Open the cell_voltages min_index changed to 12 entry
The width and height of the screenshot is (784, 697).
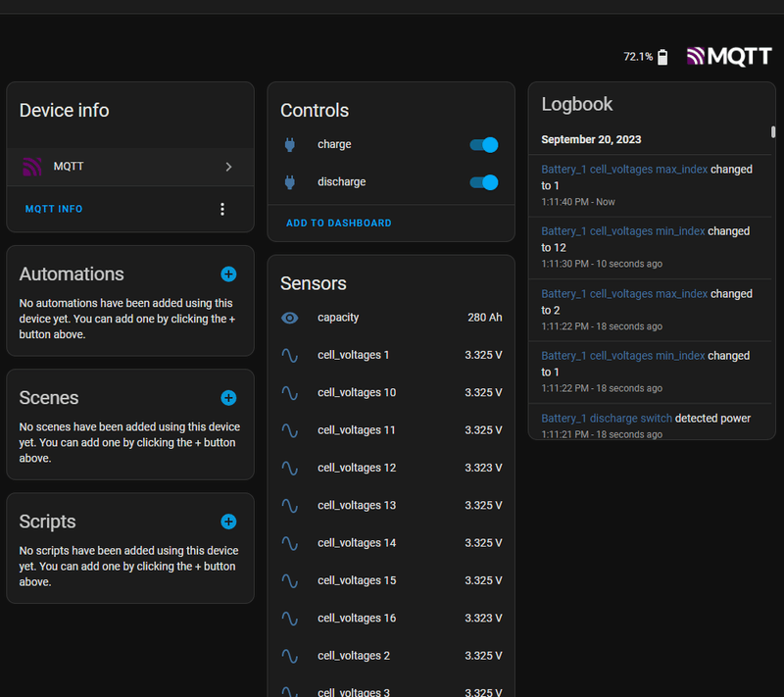624,231
